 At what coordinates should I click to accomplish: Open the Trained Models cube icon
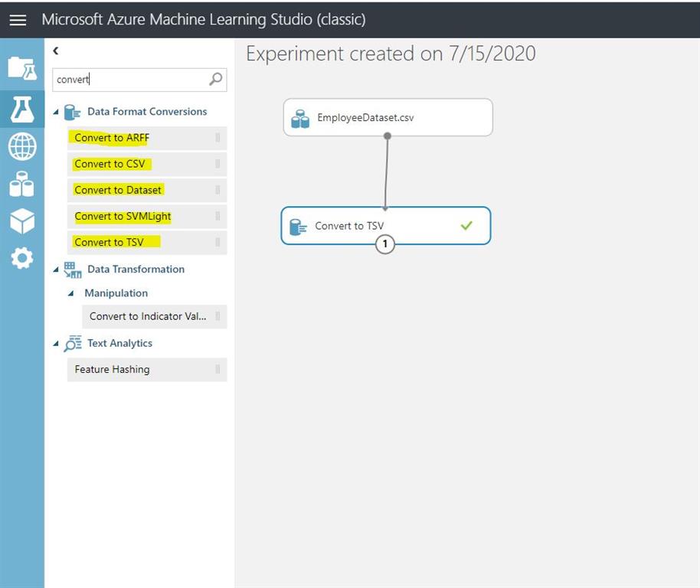22,220
